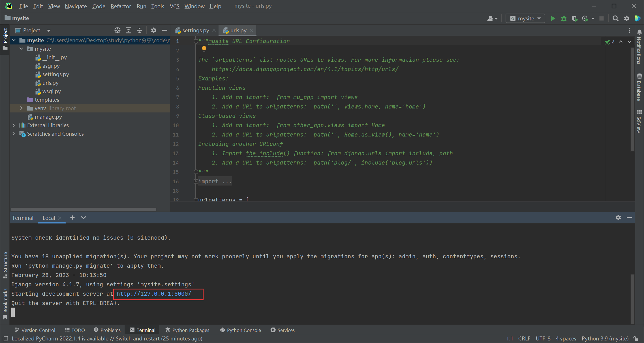Open Terminal settings gear
Image resolution: width=644 pixels, height=343 pixels.
[x=618, y=218]
